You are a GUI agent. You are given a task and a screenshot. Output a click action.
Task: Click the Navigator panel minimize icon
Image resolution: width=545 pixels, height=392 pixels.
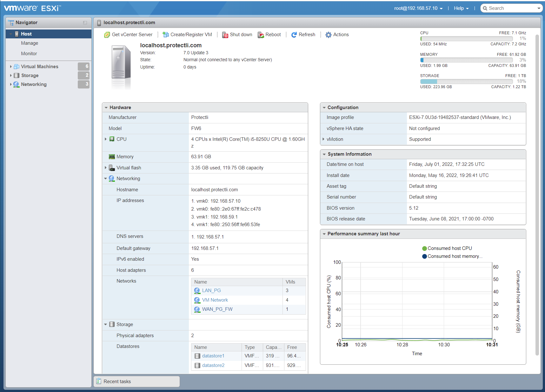(x=85, y=23)
